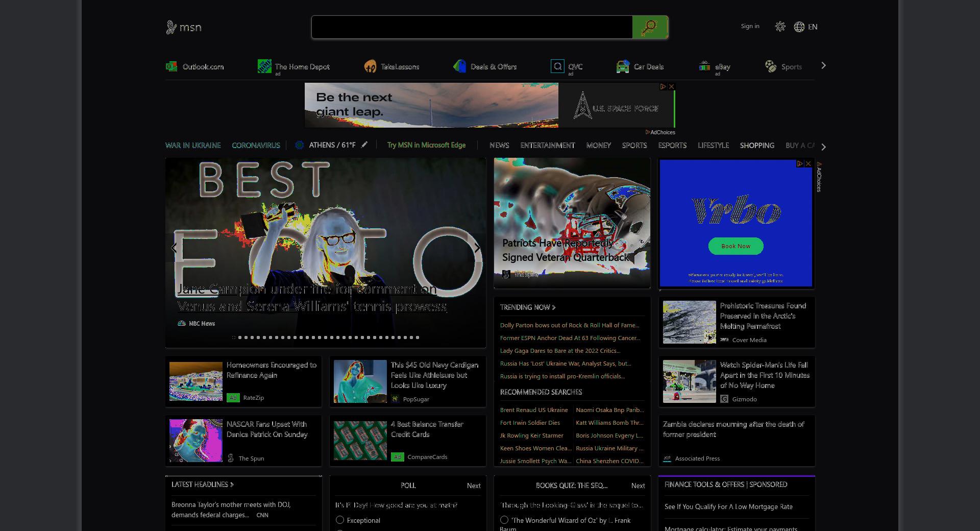Viewport: 980px width, 531px height.
Task: Switch to the News tab
Action: [x=499, y=145]
